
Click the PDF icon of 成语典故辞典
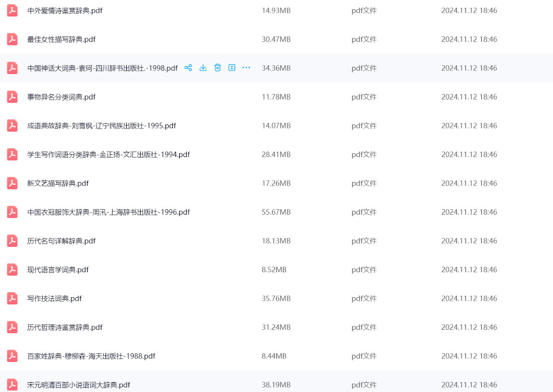pos(12,125)
